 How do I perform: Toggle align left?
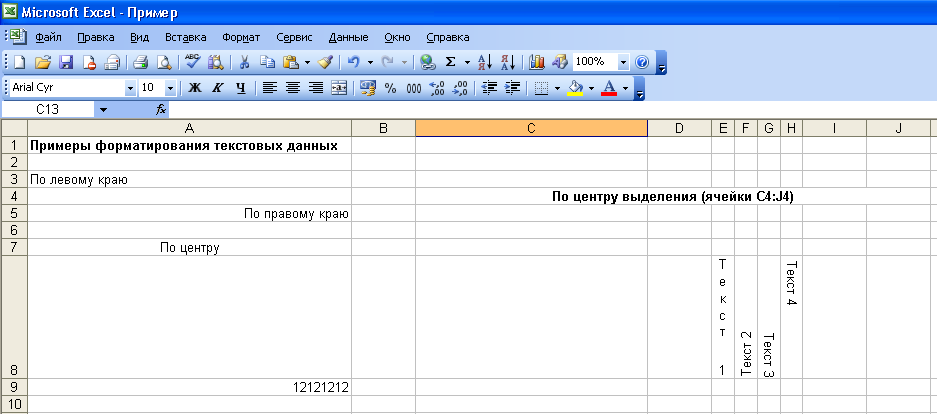pos(270,88)
